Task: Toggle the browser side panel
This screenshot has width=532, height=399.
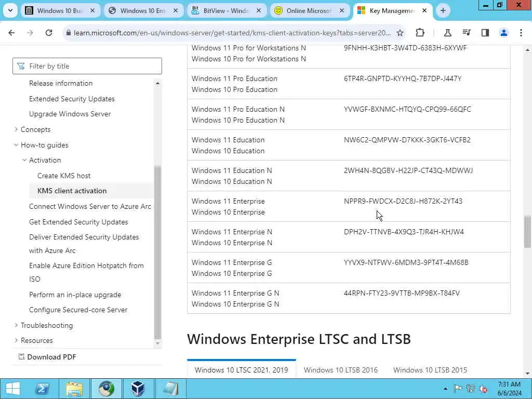Action: tap(485, 33)
